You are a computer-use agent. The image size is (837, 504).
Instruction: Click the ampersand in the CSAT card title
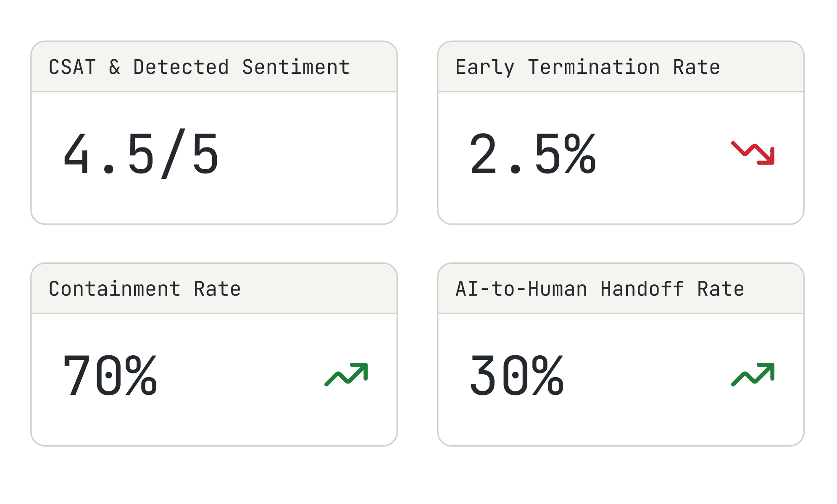(115, 67)
